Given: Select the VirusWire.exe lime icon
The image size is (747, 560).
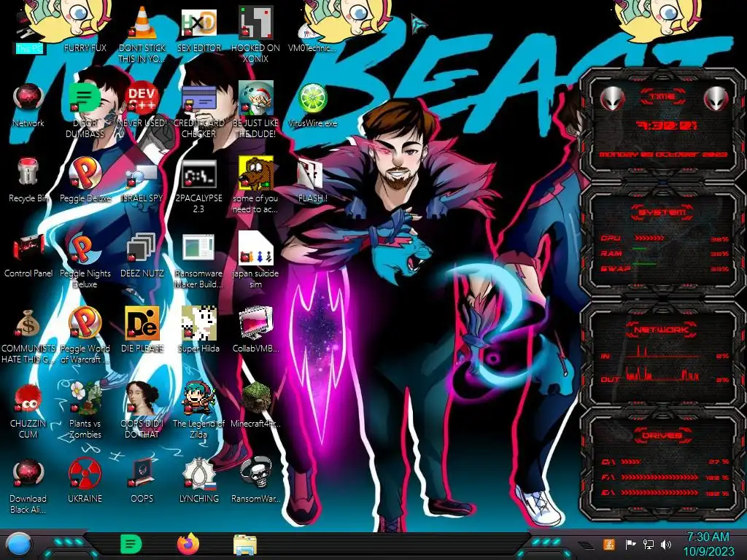Looking at the screenshot, I should click(312, 98).
